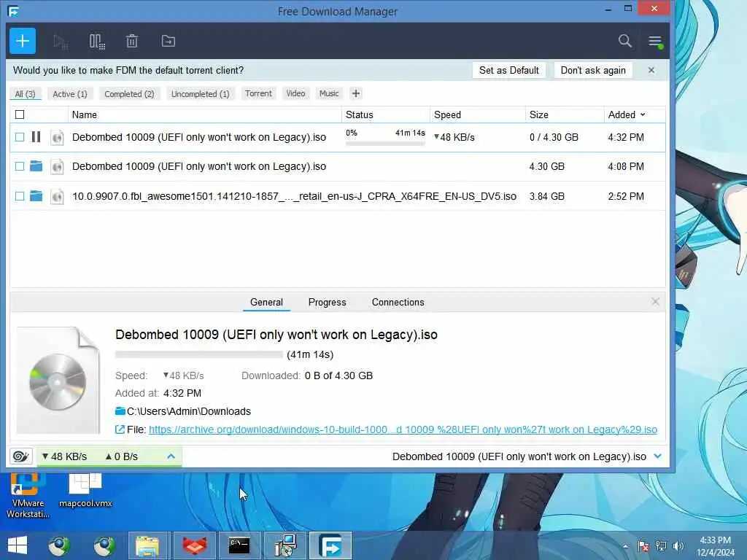The width and height of the screenshot is (747, 560).
Task: Select the General details tab
Action: 266,302
